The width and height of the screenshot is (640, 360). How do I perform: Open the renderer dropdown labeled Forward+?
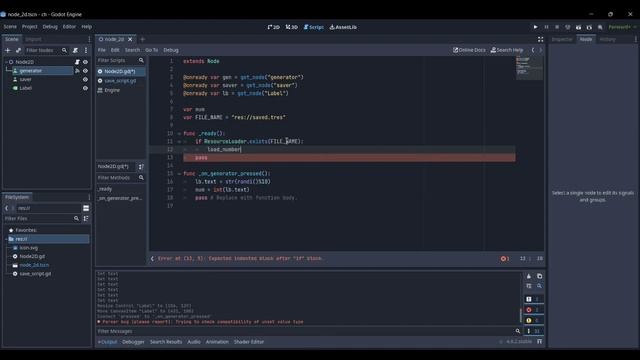pyautogui.click(x=622, y=27)
